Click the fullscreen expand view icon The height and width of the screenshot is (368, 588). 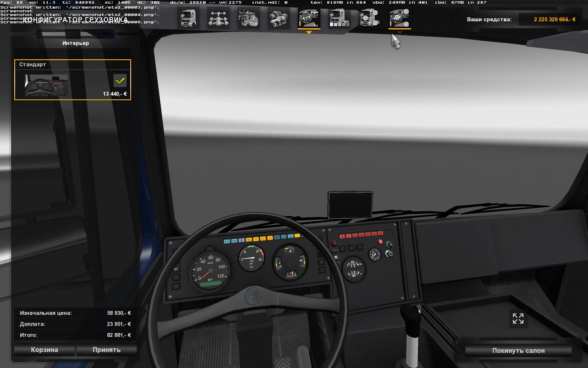pyautogui.click(x=518, y=319)
